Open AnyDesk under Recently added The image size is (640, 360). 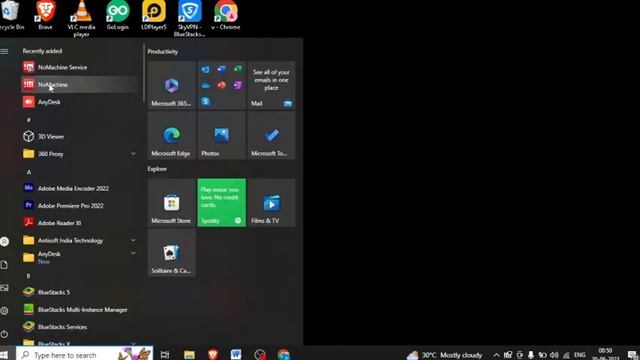(80, 102)
